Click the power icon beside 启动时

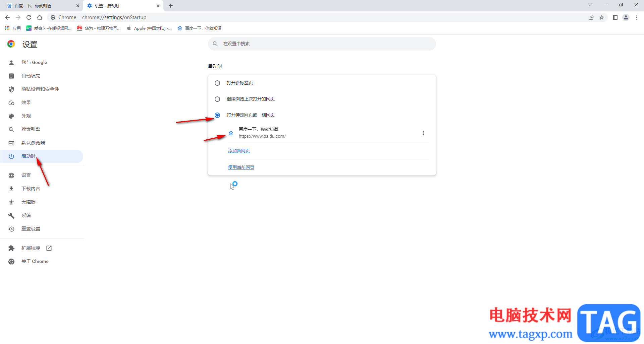click(11, 156)
